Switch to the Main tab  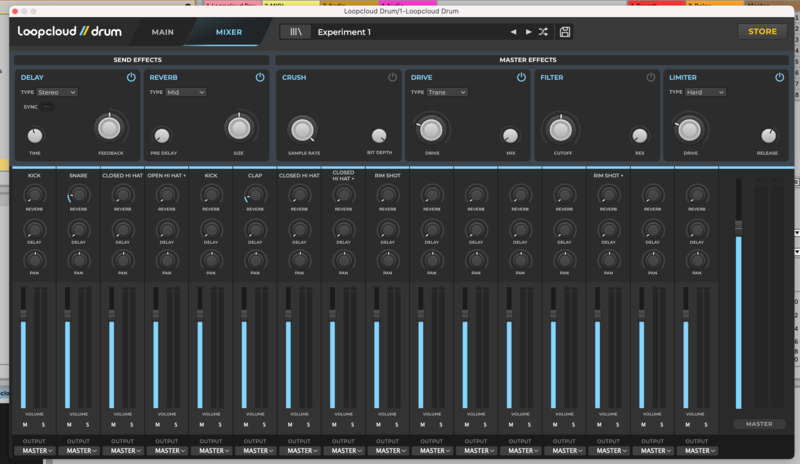pyautogui.click(x=162, y=32)
